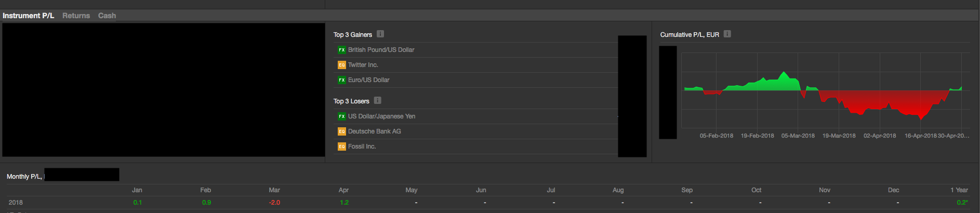This screenshot has width=980, height=213.
Task: Click EQ icon next to Twitter Inc.
Action: [341, 65]
